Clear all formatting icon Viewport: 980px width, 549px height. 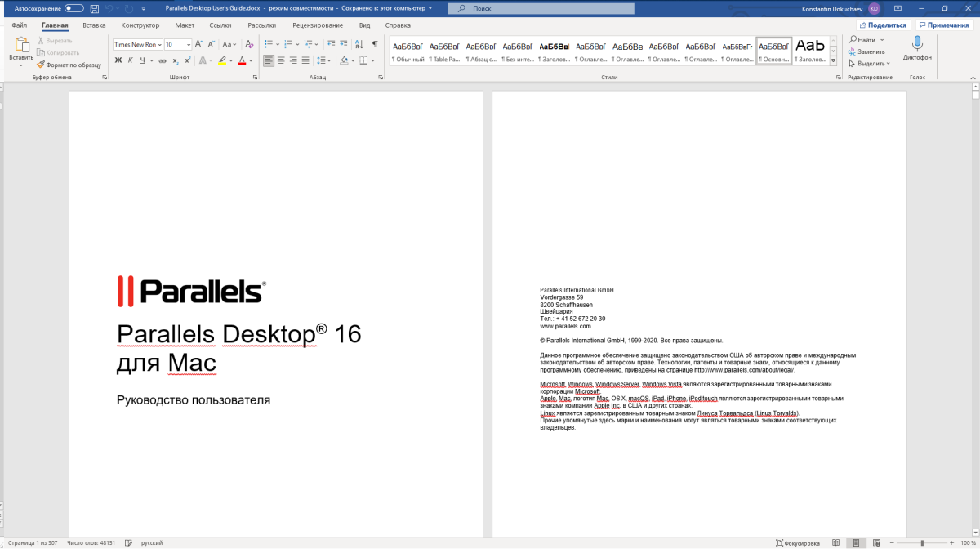[249, 44]
